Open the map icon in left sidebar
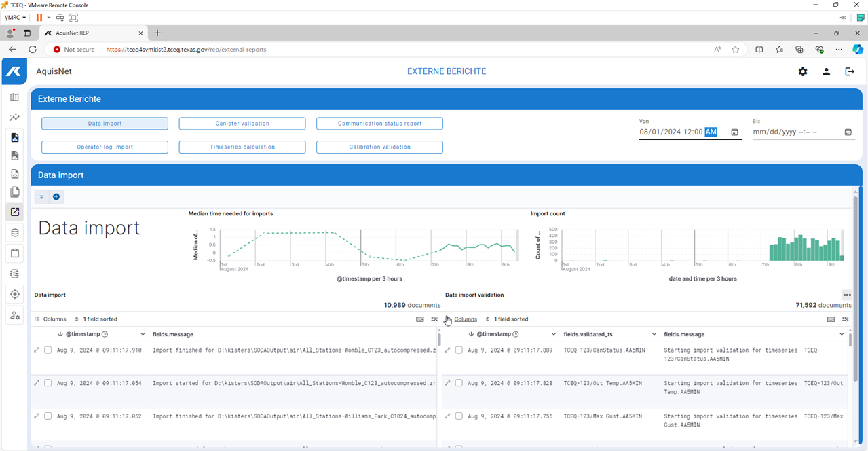Screen dimensions: 868x451 [14, 98]
